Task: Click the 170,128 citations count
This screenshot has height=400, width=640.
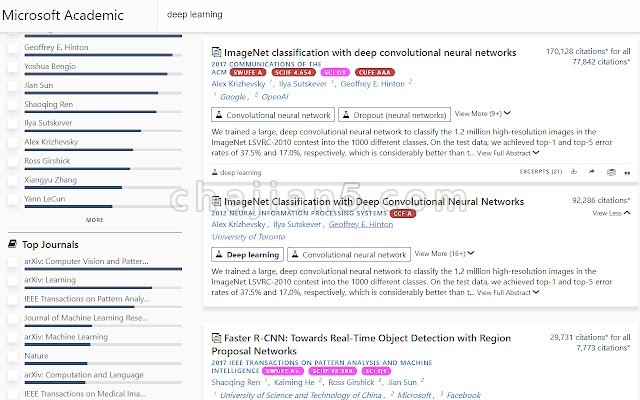Action: (x=588, y=51)
